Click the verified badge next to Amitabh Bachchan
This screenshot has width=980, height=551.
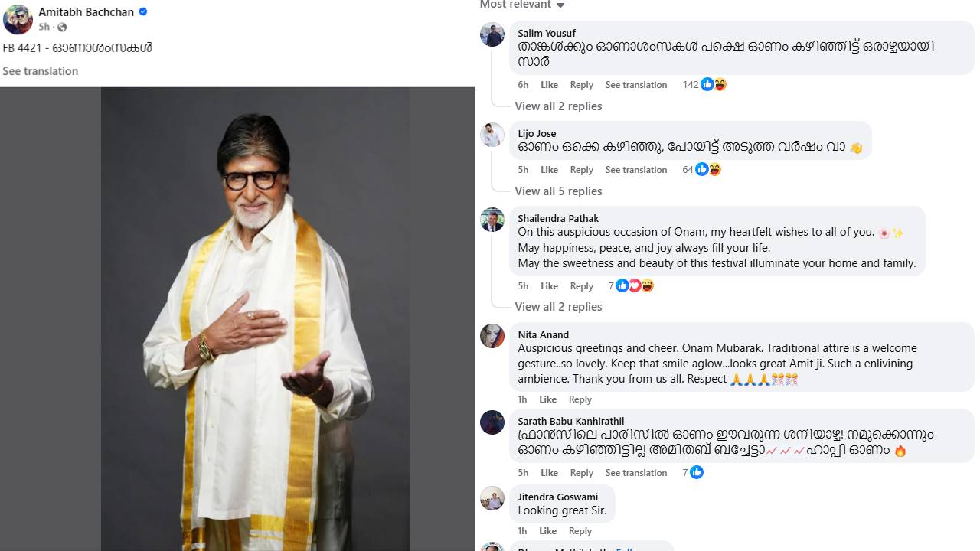tap(143, 12)
